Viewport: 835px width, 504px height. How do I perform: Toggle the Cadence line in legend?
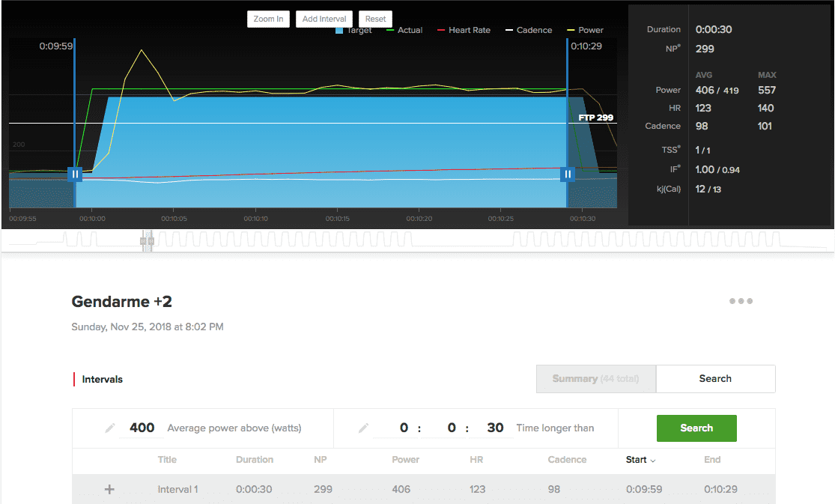[x=529, y=30]
